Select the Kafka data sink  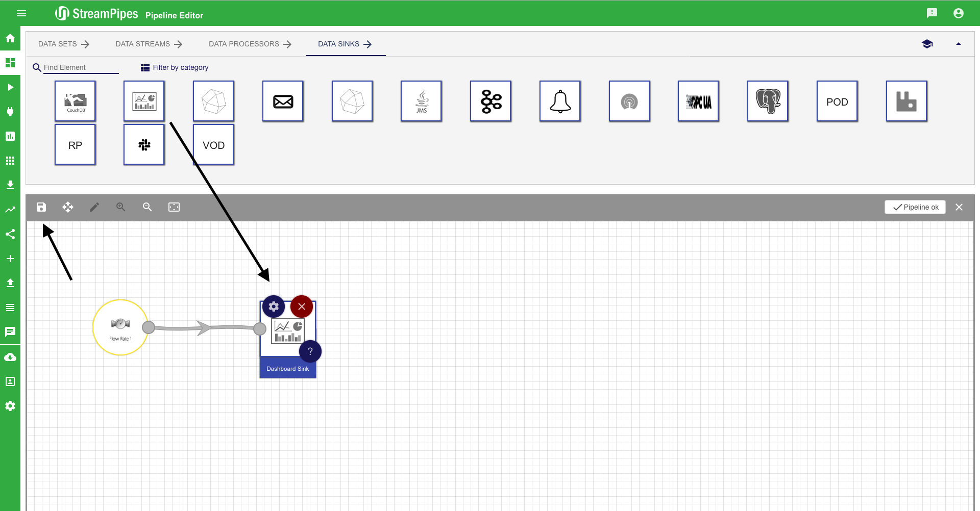(491, 101)
